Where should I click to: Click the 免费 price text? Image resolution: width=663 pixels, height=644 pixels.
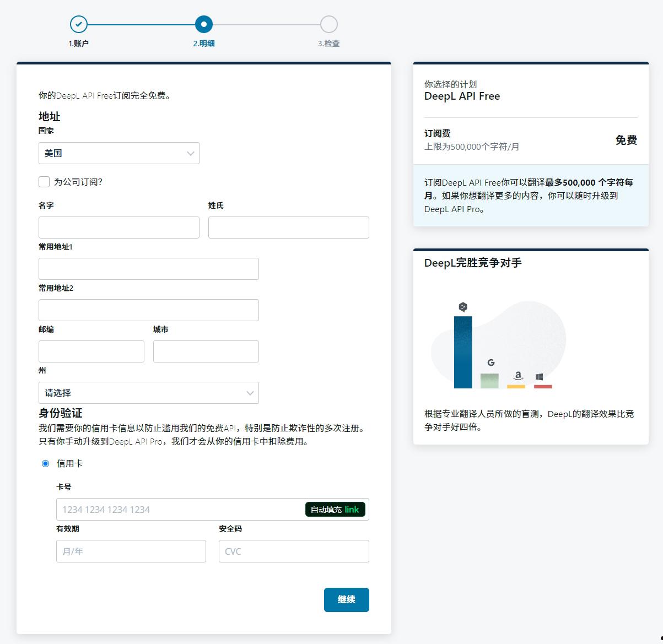tap(626, 140)
